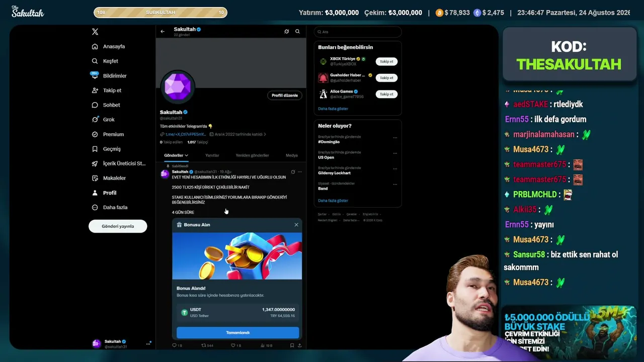Open the Gilderoy Lockhart trend's more options
The height and width of the screenshot is (362, 644).
point(395,168)
